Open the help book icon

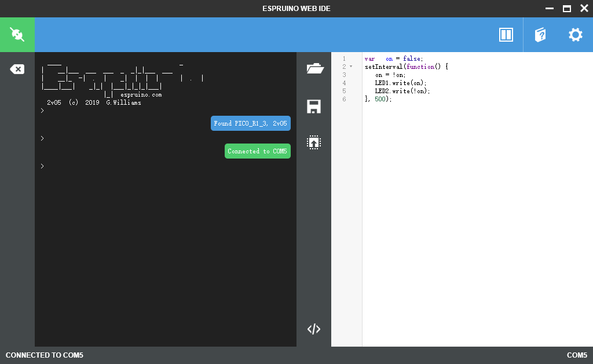click(540, 35)
